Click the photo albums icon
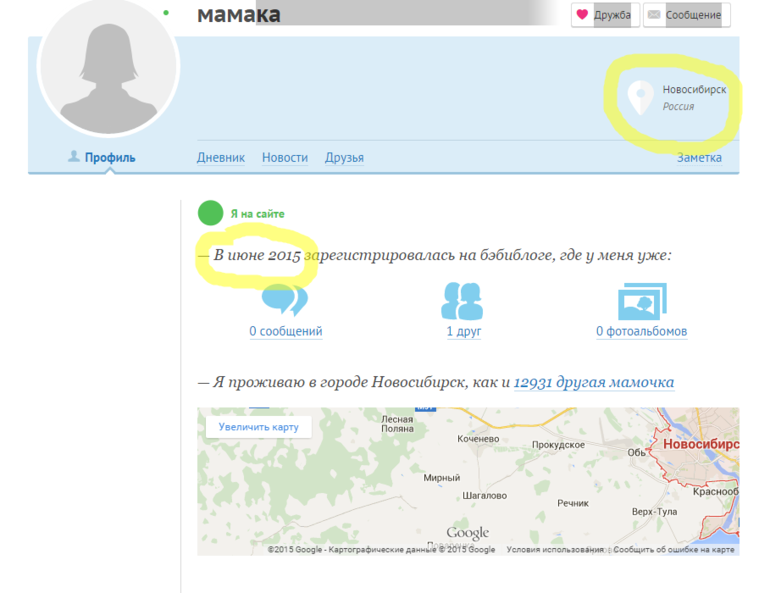770x593 pixels. coord(641,300)
